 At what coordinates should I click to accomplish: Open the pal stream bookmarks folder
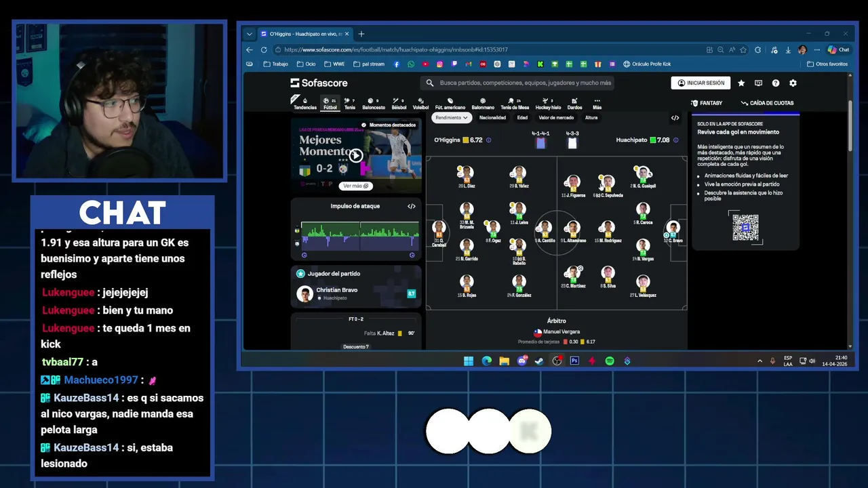[x=368, y=64]
